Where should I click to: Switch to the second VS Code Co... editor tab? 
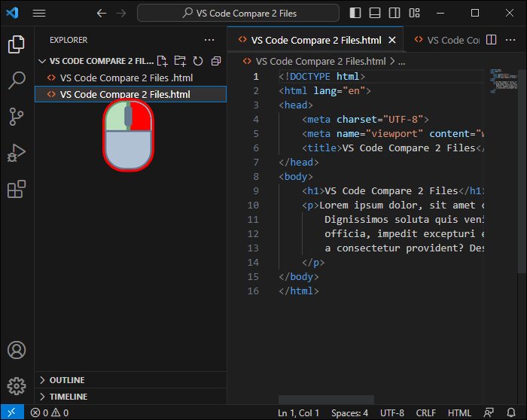pos(446,41)
